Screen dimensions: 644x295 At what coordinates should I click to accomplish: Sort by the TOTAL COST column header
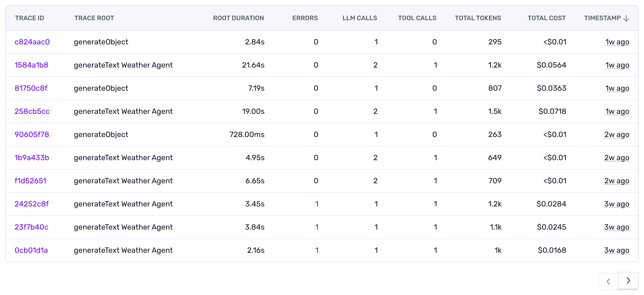[546, 18]
